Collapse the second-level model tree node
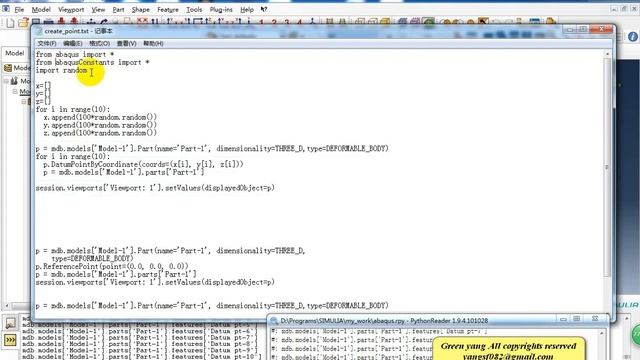640x360 pixels. tap(15, 91)
